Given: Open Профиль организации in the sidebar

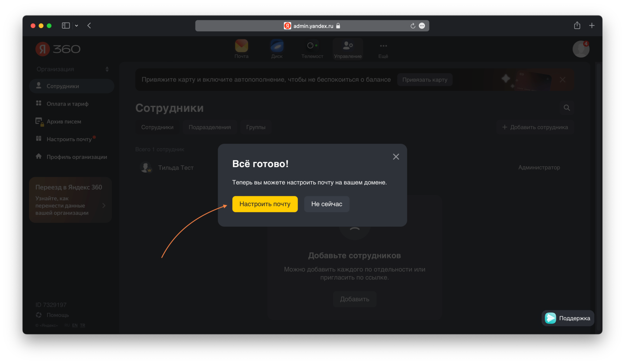Looking at the screenshot, I should coord(71,157).
